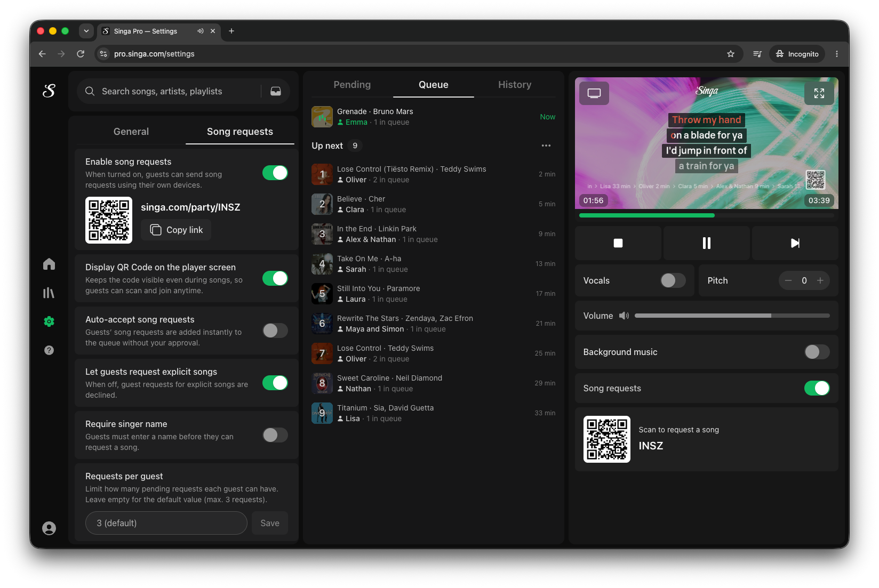Screen dimensions: 879x588
Task: Click the Incognito button in Chrome
Action: click(797, 54)
